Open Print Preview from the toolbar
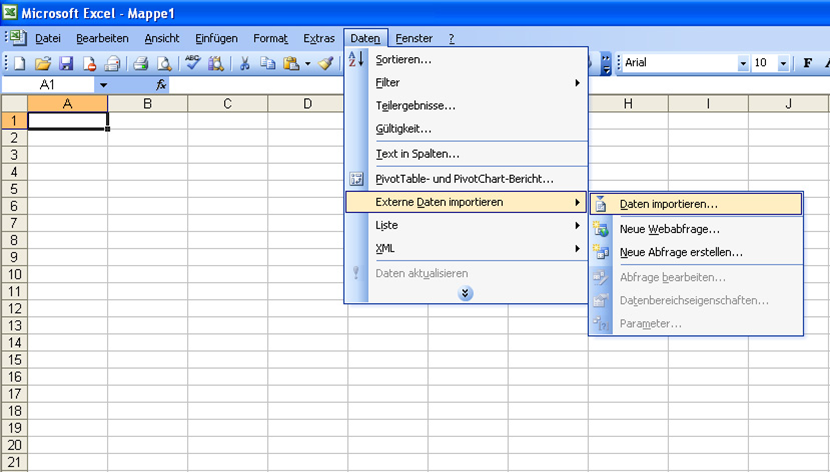Screen dimensions: 830x472 tap(163, 63)
